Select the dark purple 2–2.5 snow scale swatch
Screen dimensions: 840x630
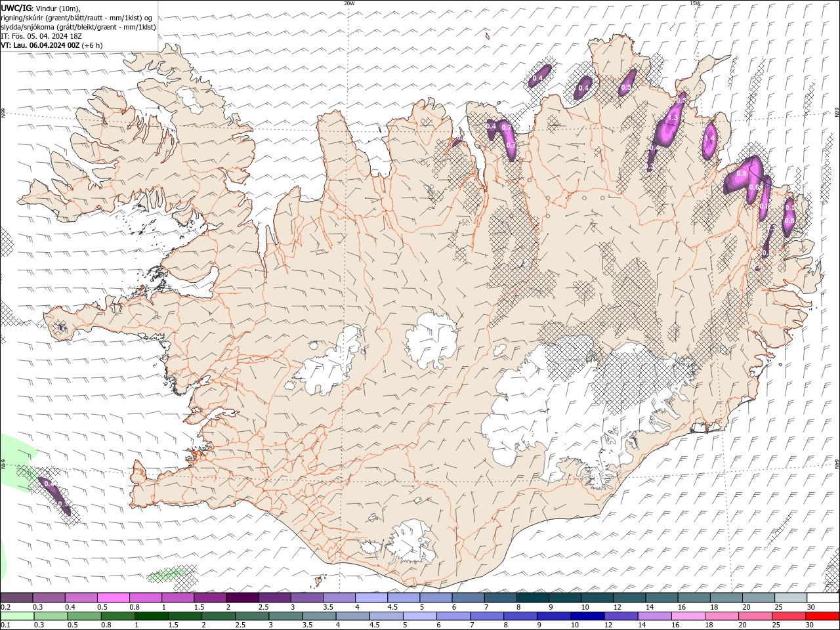point(242,598)
